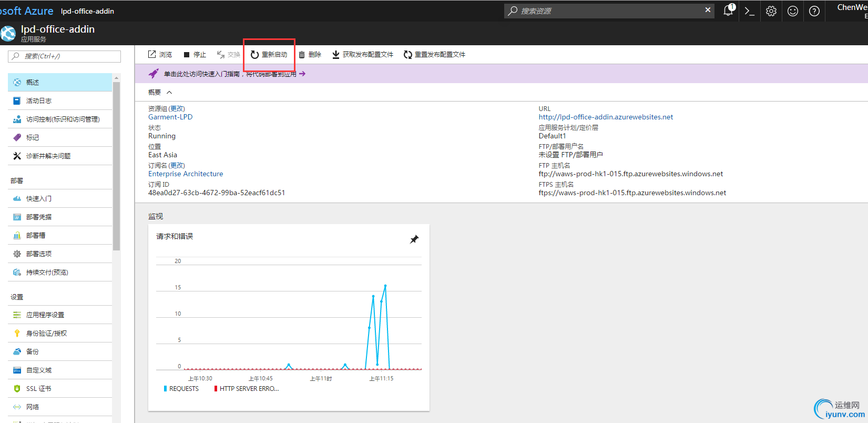Open 应用程序设置 application settings

(x=60, y=315)
